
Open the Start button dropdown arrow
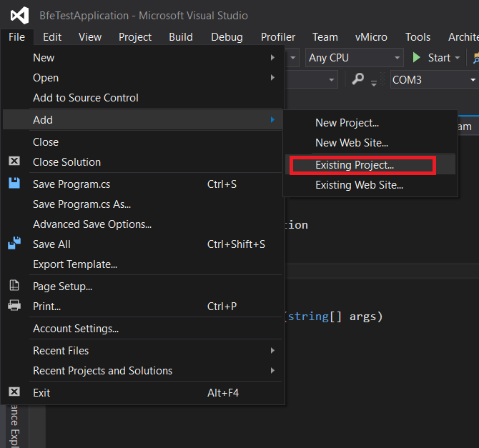(x=458, y=57)
